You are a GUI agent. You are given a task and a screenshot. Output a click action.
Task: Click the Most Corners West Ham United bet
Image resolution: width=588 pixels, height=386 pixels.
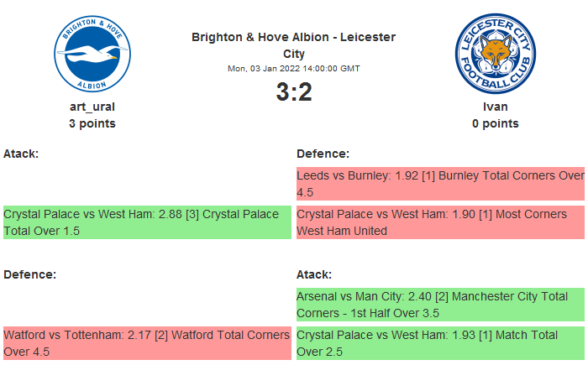[x=439, y=222]
